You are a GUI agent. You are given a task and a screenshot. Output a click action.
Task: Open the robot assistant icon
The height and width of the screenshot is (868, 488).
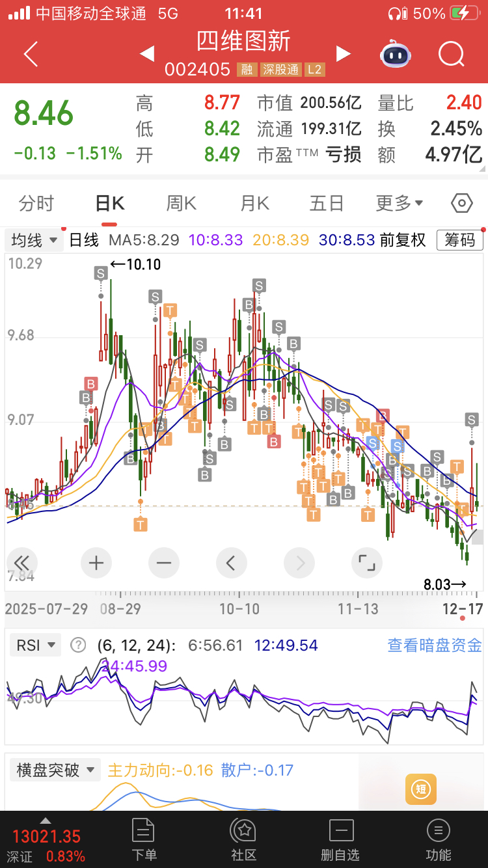(396, 54)
